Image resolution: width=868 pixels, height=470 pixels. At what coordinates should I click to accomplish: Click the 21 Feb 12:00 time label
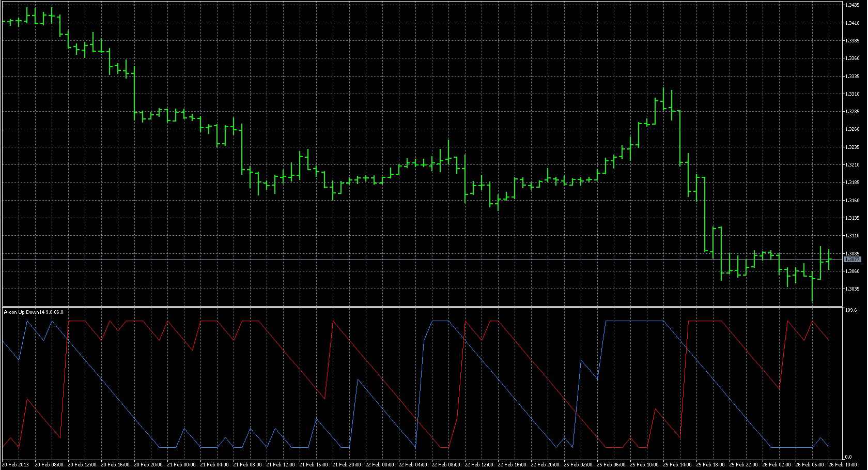tap(281, 465)
